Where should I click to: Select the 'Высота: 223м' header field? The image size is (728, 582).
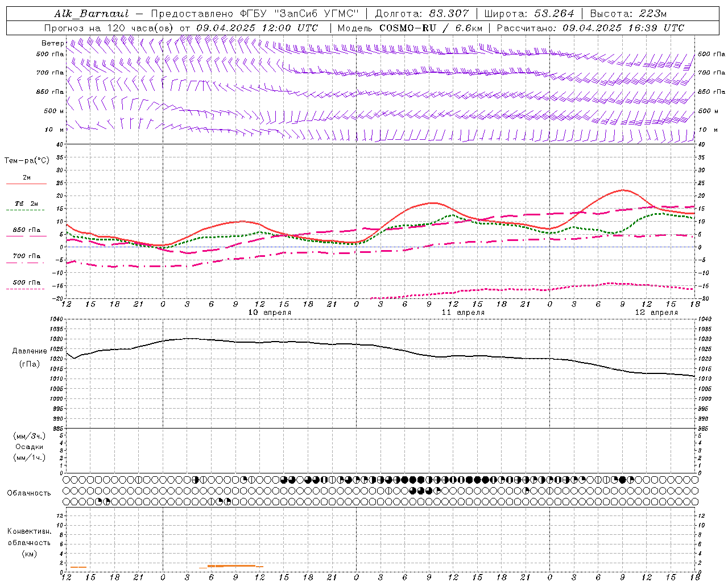click(628, 14)
